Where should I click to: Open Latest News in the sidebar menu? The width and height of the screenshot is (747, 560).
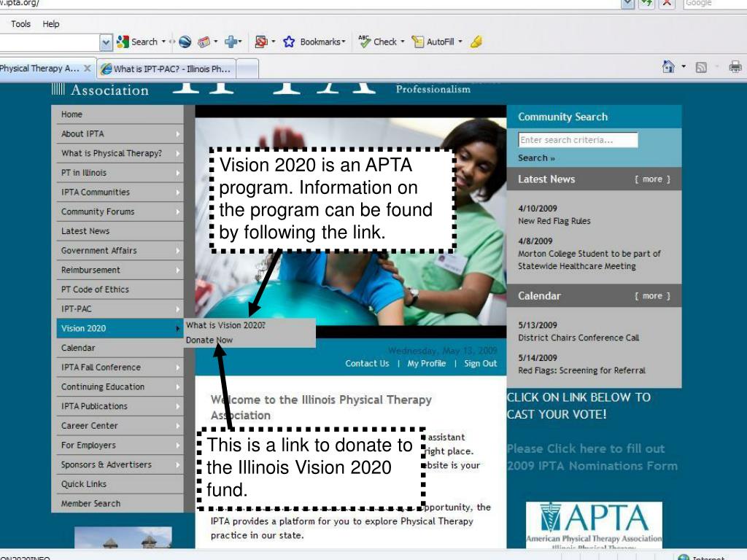(x=120, y=231)
